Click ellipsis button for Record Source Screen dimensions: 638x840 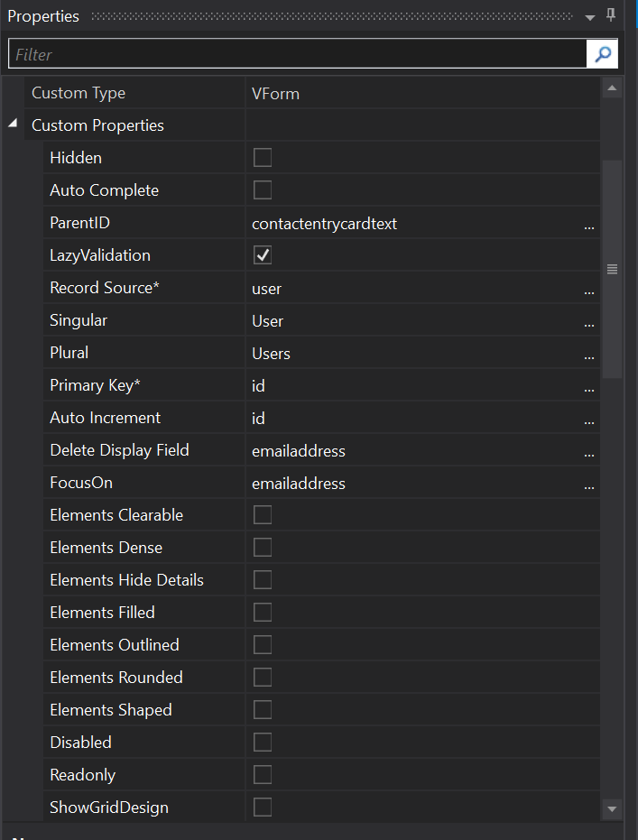[x=589, y=290]
